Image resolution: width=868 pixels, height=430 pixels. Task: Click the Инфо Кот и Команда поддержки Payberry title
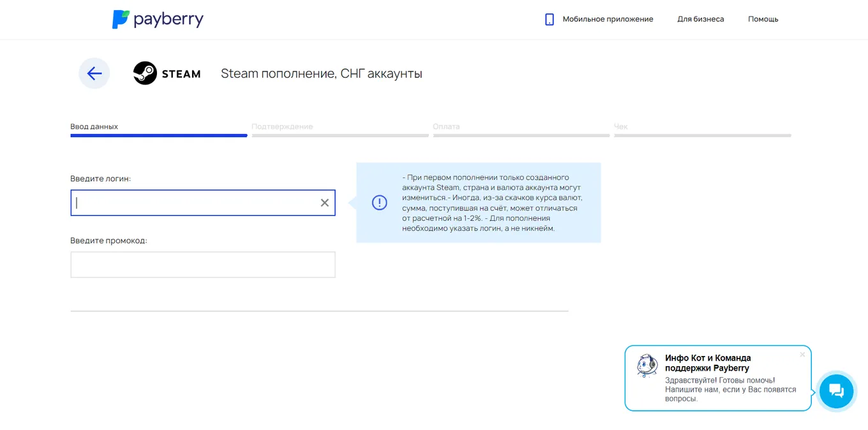[708, 363]
